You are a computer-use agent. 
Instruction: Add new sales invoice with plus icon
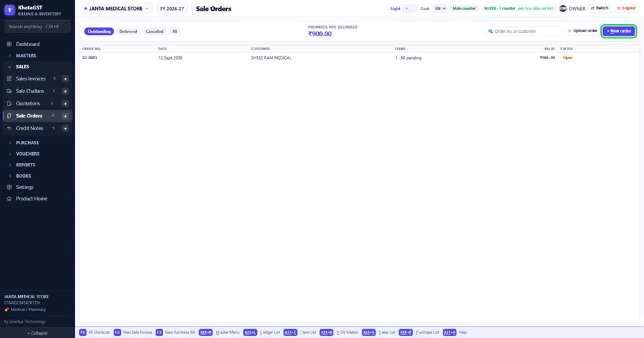coord(65,79)
